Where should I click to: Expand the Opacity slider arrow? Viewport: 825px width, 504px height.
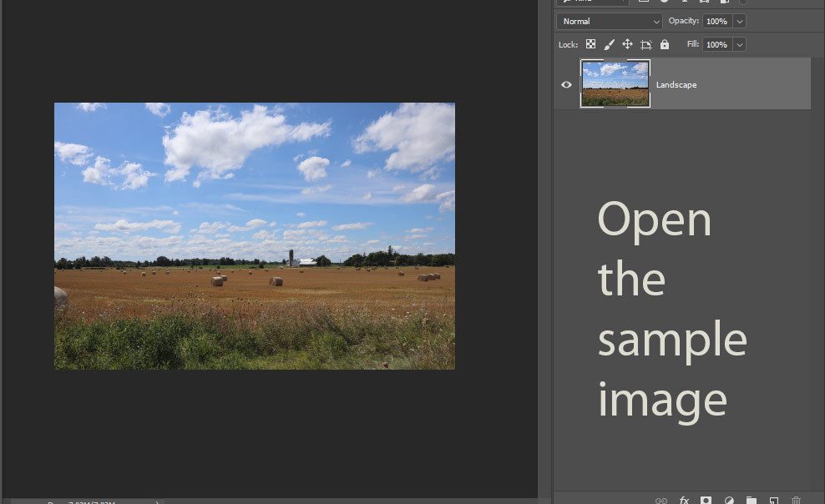click(x=740, y=21)
